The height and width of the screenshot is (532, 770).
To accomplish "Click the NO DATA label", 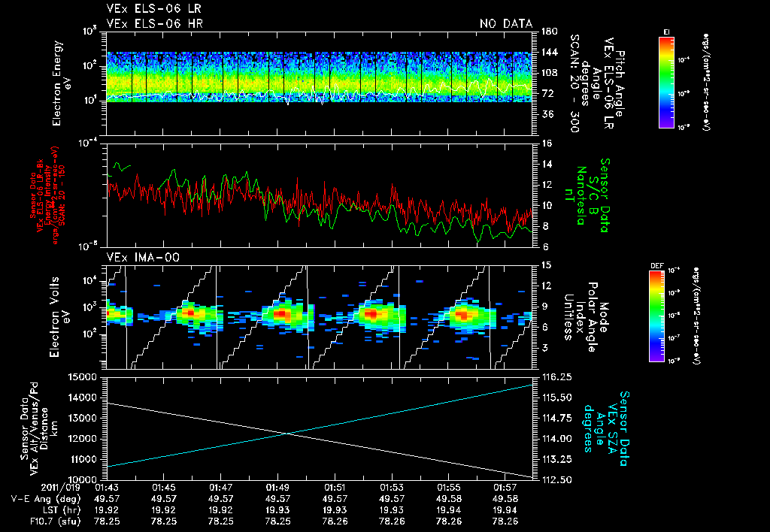I will click(505, 24).
